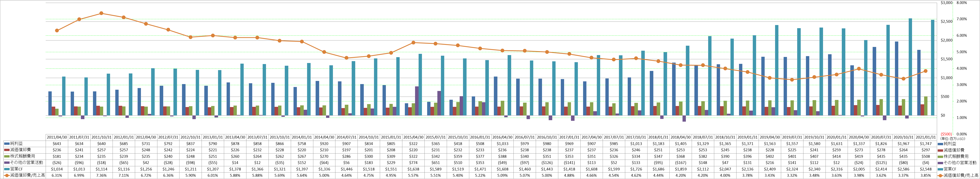Select the 3.85% ratio cell for 2021/01/31

[x=926, y=175]
